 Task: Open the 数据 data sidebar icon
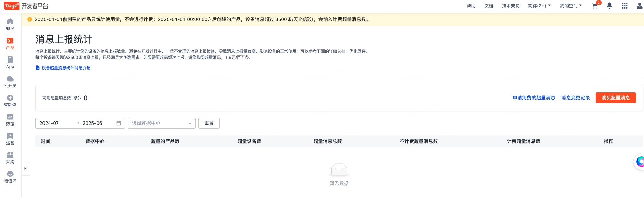(x=10, y=120)
